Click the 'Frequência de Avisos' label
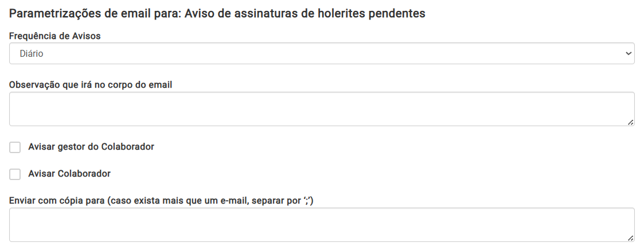Image resolution: width=644 pixels, height=250 pixels. (54, 36)
